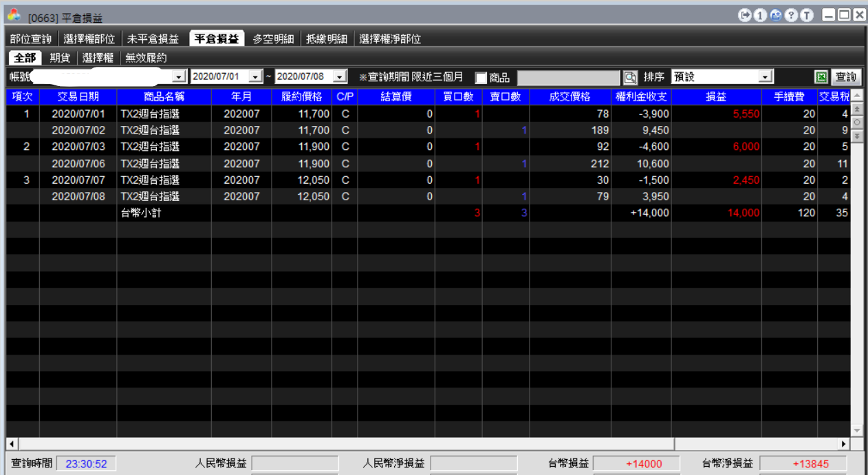This screenshot has height=475, width=868.
Task: Switch to the 未平倉損益 tab
Action: pyautogui.click(x=153, y=39)
